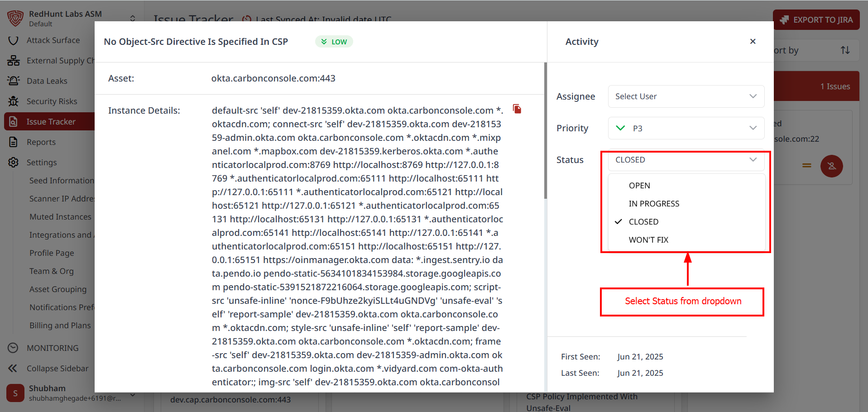868x412 pixels.
Task: Open Security Risks in the sidebar
Action: point(52,101)
